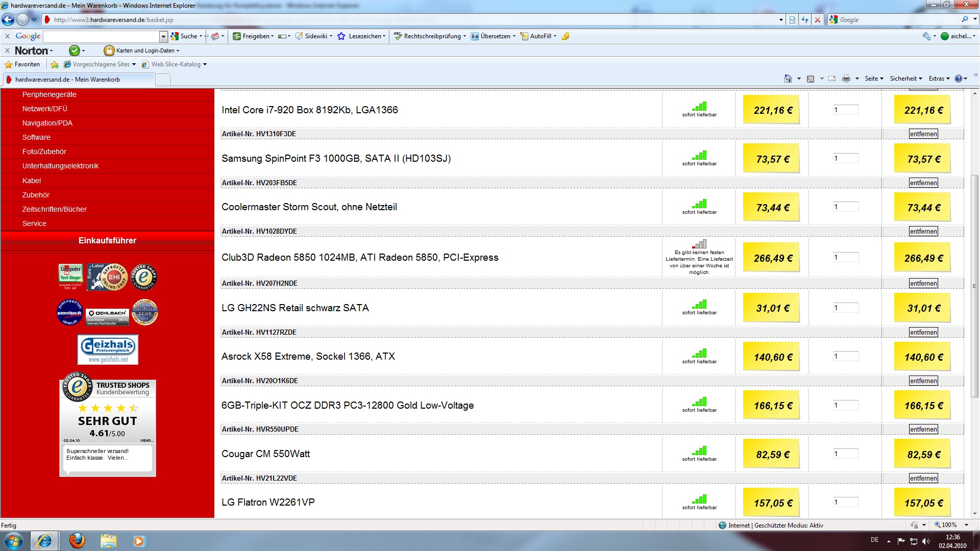Open the Favoriten star button
This screenshot has width=980, height=551.
22,64
